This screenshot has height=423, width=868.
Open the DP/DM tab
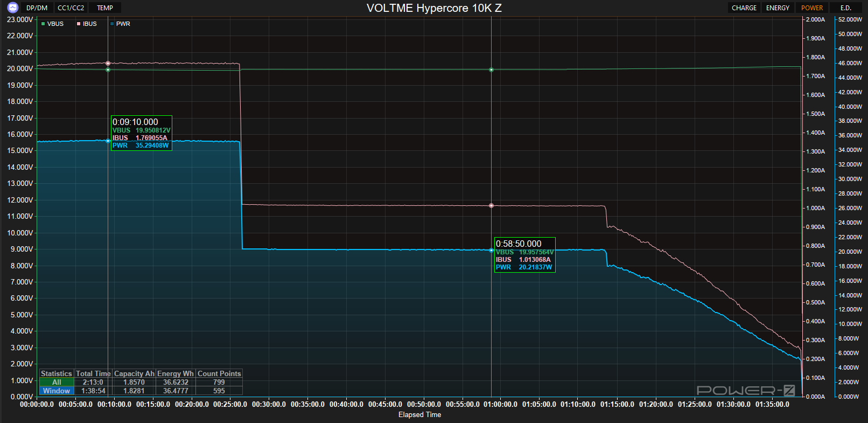click(37, 8)
